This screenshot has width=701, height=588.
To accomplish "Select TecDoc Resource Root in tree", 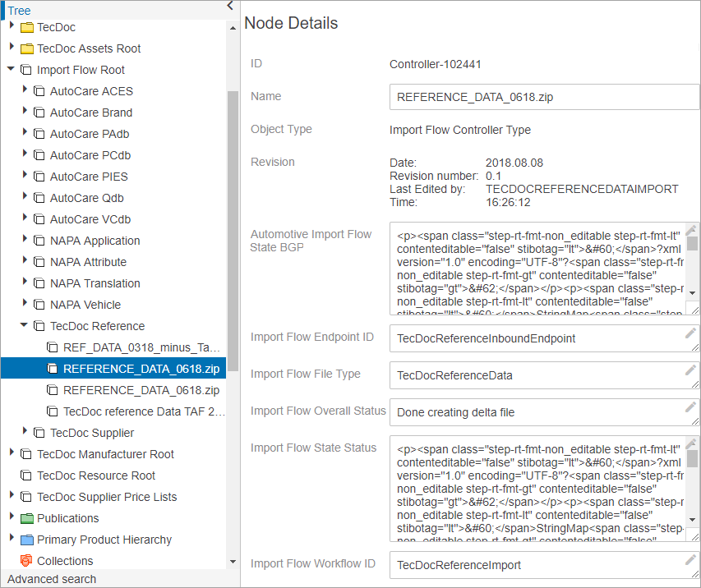I will 96,475.
